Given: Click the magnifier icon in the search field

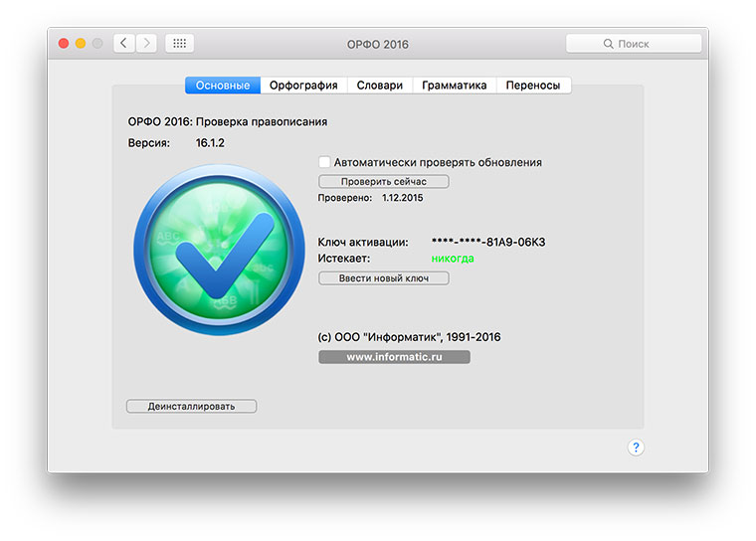Looking at the screenshot, I should [x=609, y=44].
